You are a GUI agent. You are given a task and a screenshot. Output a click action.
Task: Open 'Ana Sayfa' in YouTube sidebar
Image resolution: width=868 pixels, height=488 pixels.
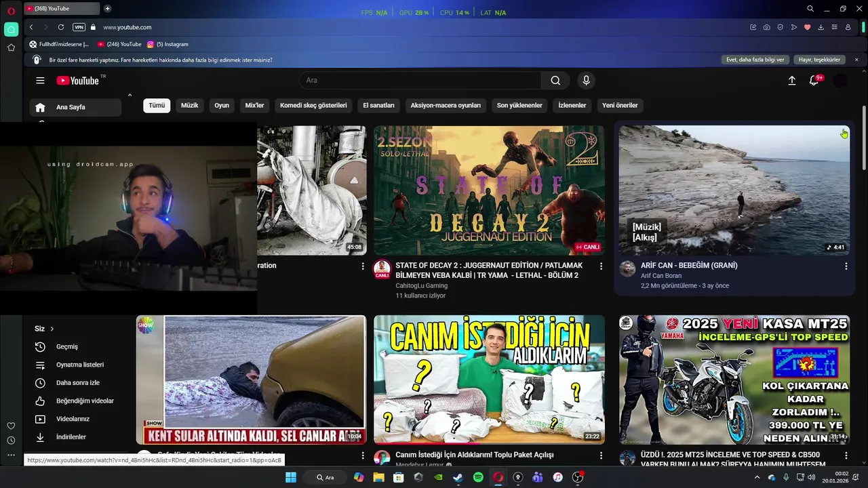[75, 107]
